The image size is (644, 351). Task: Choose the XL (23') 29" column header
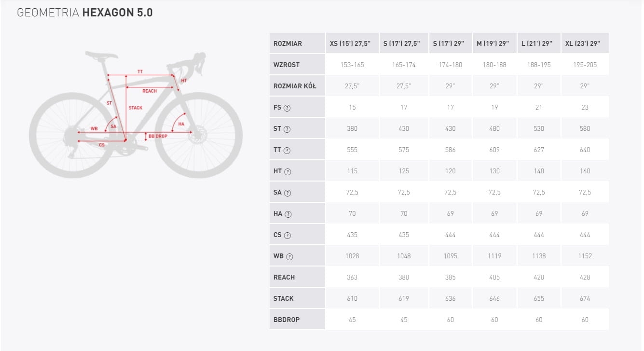point(582,43)
